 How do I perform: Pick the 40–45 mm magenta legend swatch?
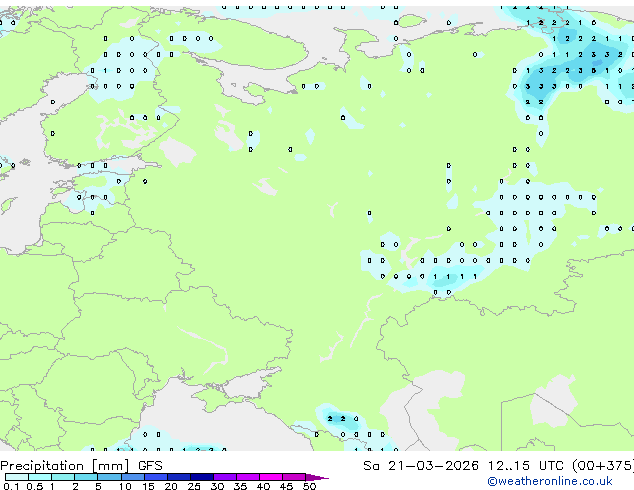[271, 477]
